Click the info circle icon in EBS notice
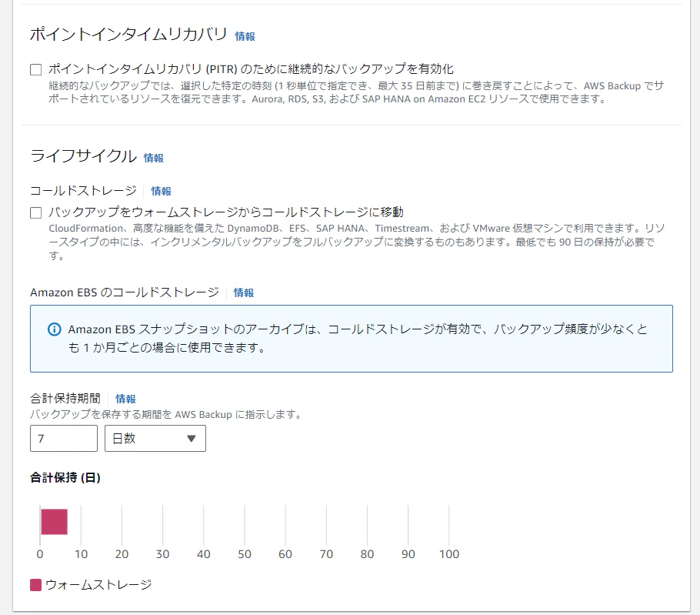The image size is (700, 615). 55,329
